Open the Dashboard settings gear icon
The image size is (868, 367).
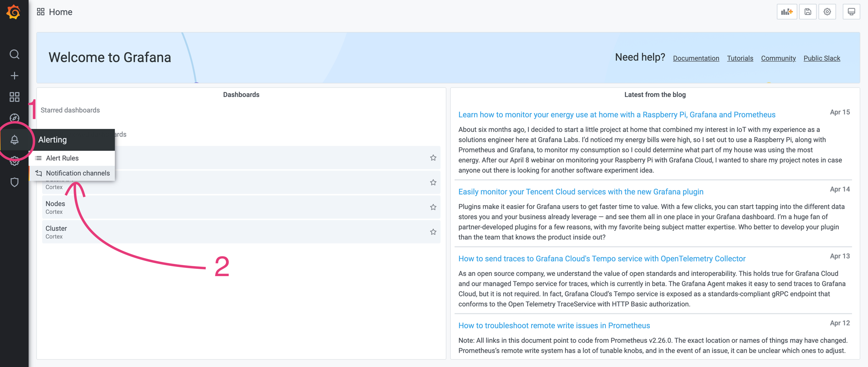(827, 12)
